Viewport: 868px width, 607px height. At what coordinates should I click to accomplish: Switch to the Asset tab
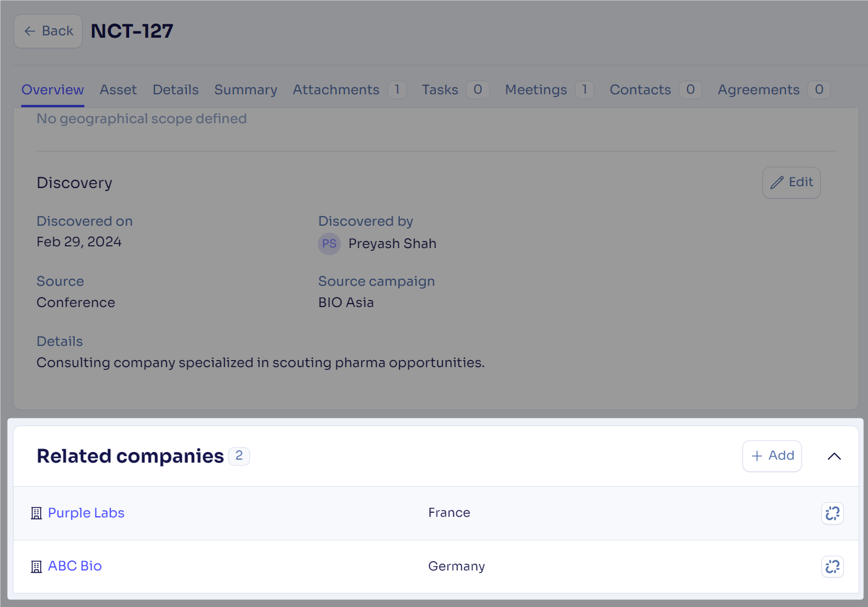[x=118, y=90]
